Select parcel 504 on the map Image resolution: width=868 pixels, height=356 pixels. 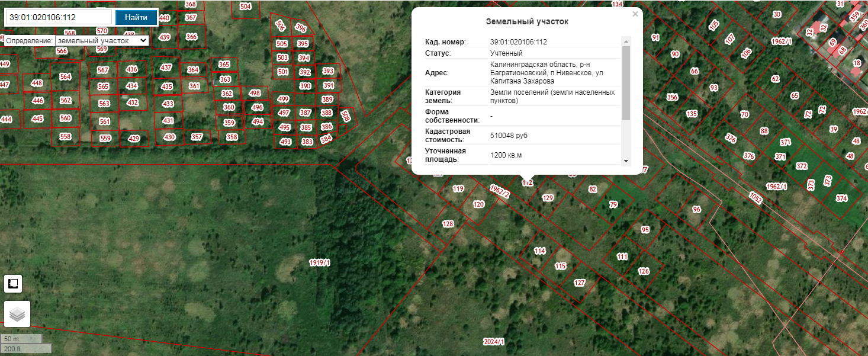(245, 7)
